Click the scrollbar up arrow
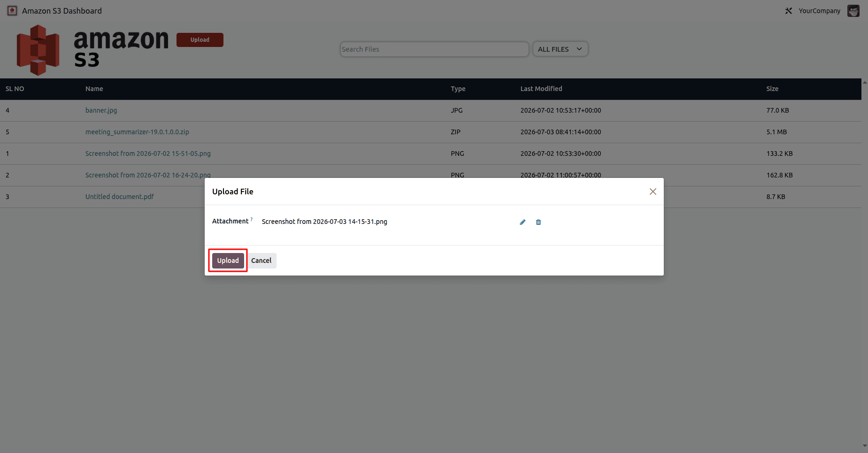 coord(865,82)
